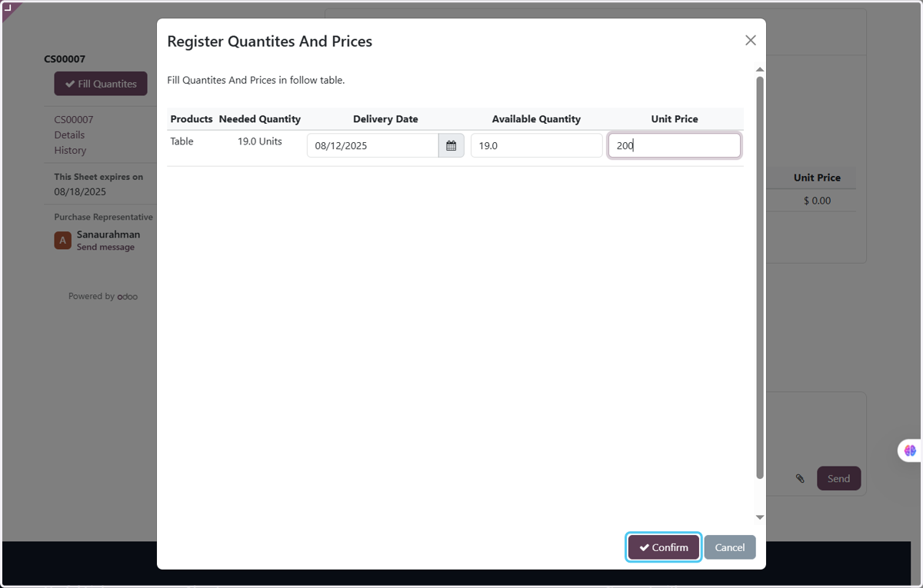Open the Send message link
Screen dimensions: 923x588
[105, 247]
